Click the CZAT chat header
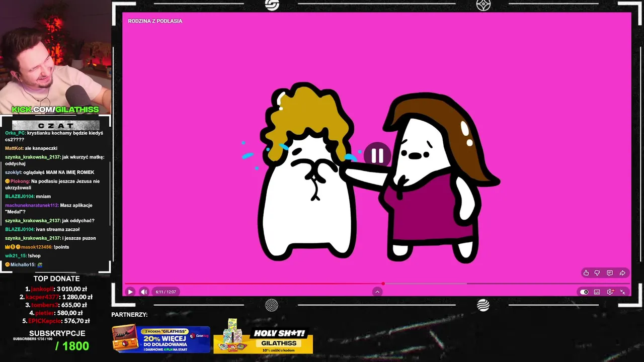 point(55,125)
